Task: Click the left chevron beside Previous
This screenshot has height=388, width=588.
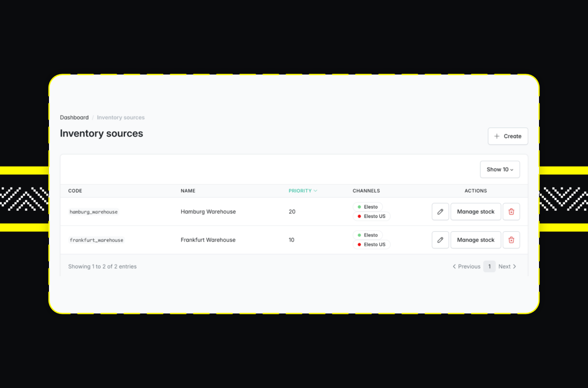Action: pos(454,266)
